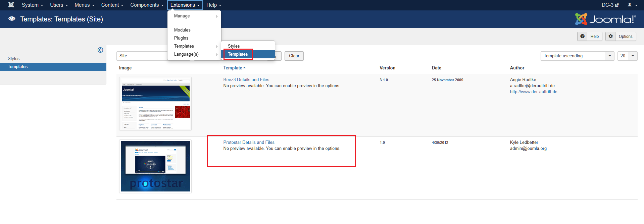Screen dimensions: 644x224
Task: Click the Joomla logo icon in top bar
Action: click(x=11, y=5)
